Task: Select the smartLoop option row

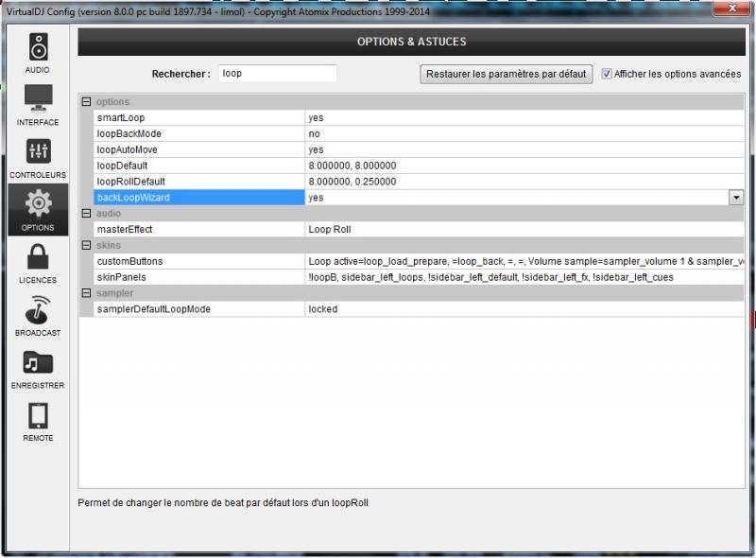Action: pyautogui.click(x=419, y=118)
